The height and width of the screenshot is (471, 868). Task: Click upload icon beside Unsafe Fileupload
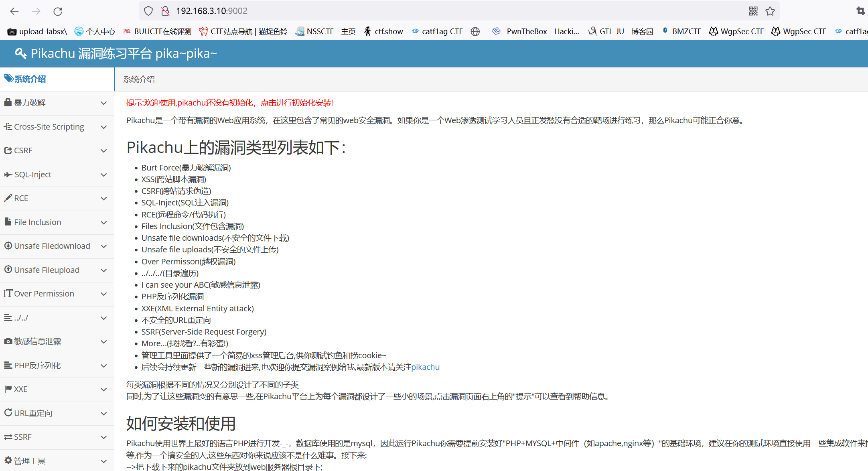point(8,269)
